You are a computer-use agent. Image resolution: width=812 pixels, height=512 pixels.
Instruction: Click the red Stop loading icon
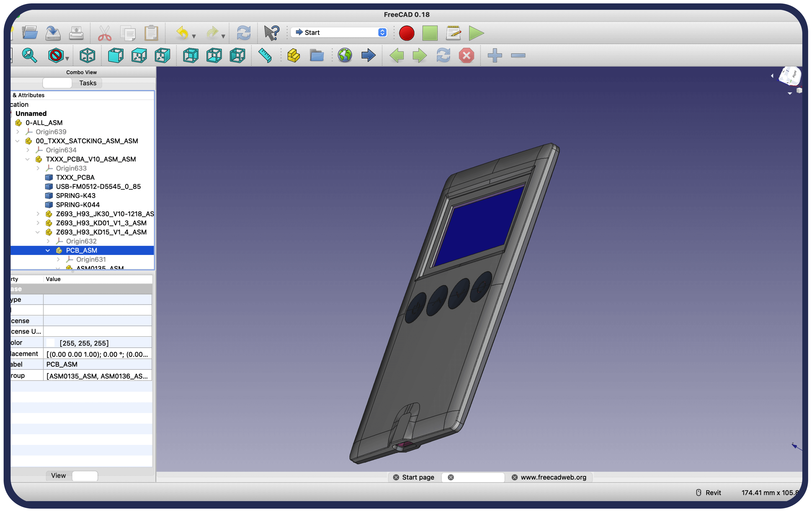(x=466, y=55)
